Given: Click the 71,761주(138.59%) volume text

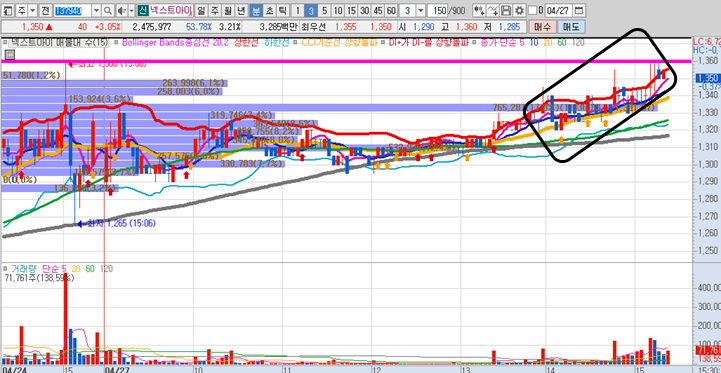Looking at the screenshot, I should point(39,277).
